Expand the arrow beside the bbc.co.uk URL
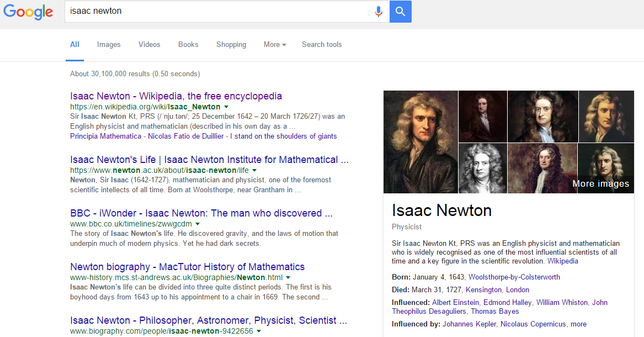 [x=198, y=224]
